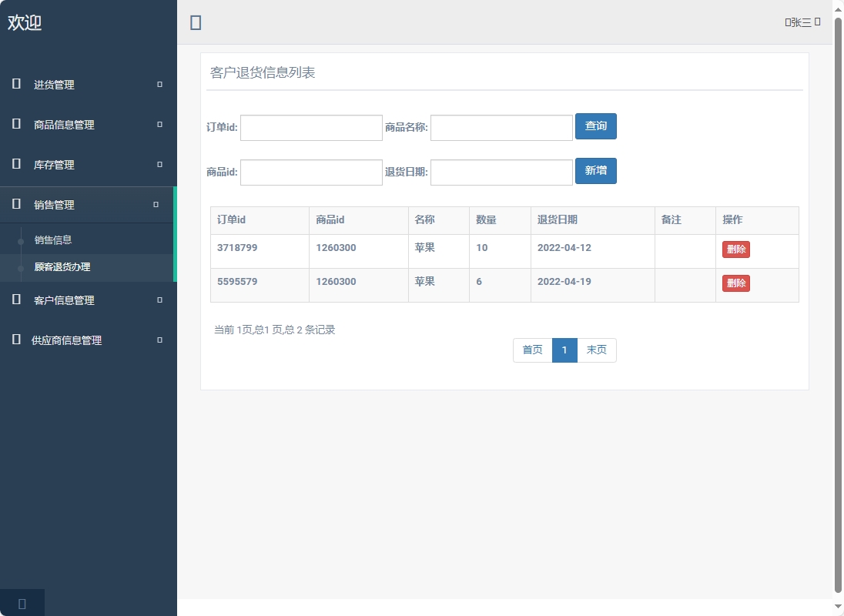
Task: Click the 库存管理 icon in the sidebar
Action: 15,165
